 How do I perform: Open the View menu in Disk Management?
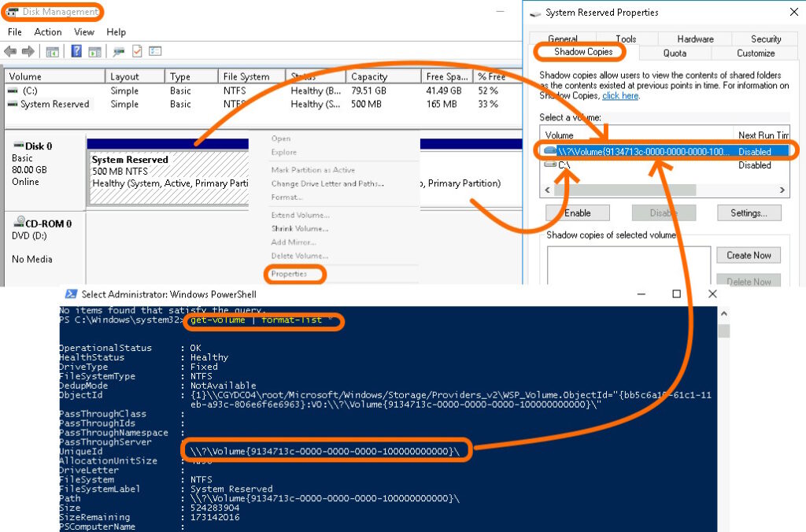84,32
